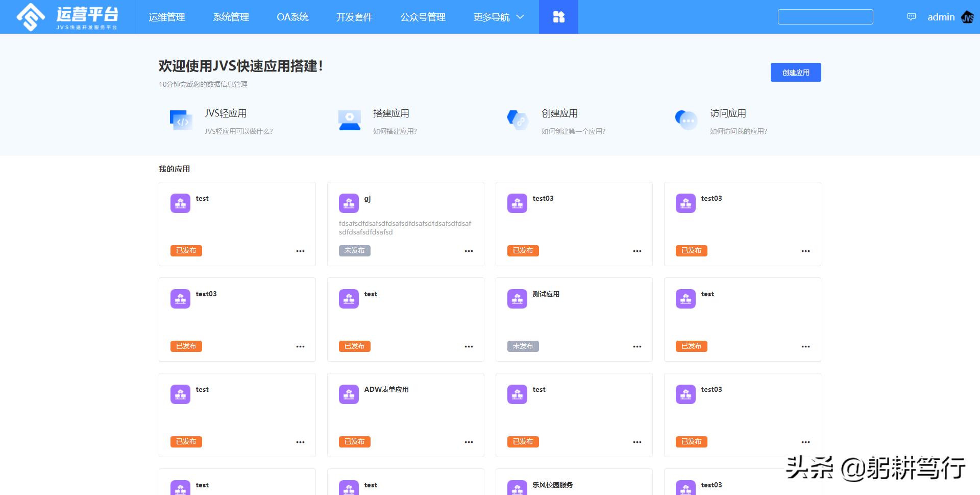Select the 乐风校园服务 title

pos(553,485)
